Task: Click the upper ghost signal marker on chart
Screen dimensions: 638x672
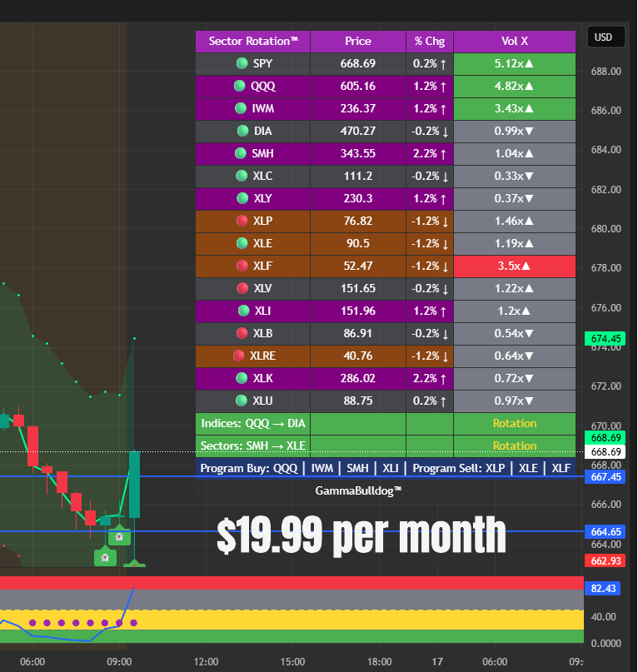Action: 119,535
